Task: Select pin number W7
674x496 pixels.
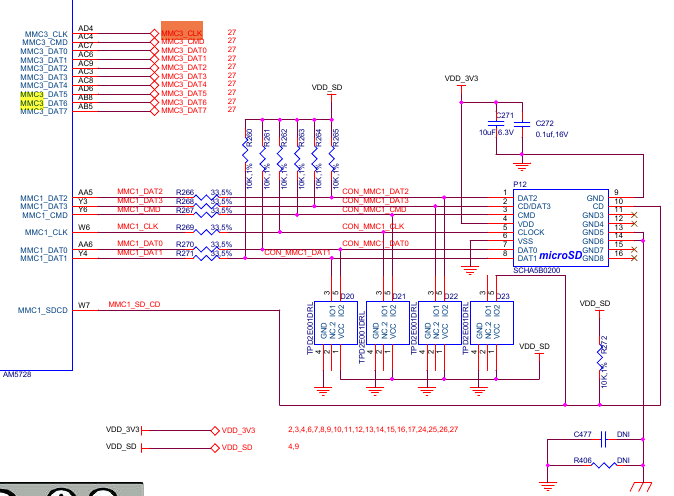Action: pos(83,305)
